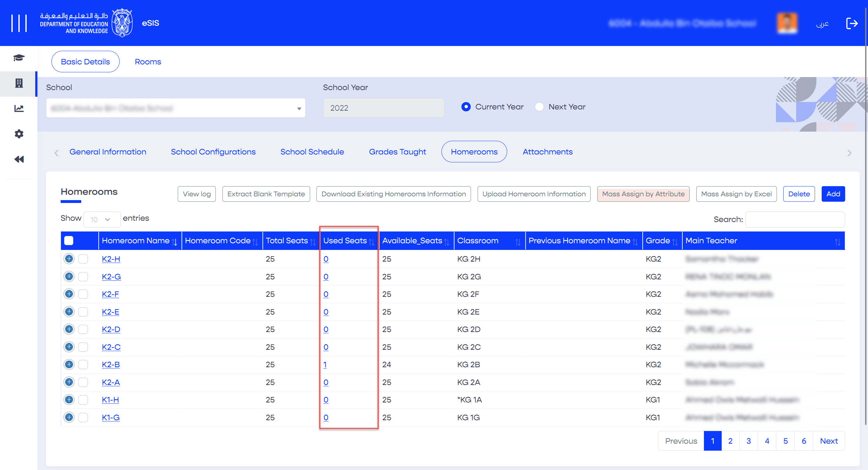Viewport: 868px width, 470px height.
Task: Select the Next Year radio button
Action: 539,107
